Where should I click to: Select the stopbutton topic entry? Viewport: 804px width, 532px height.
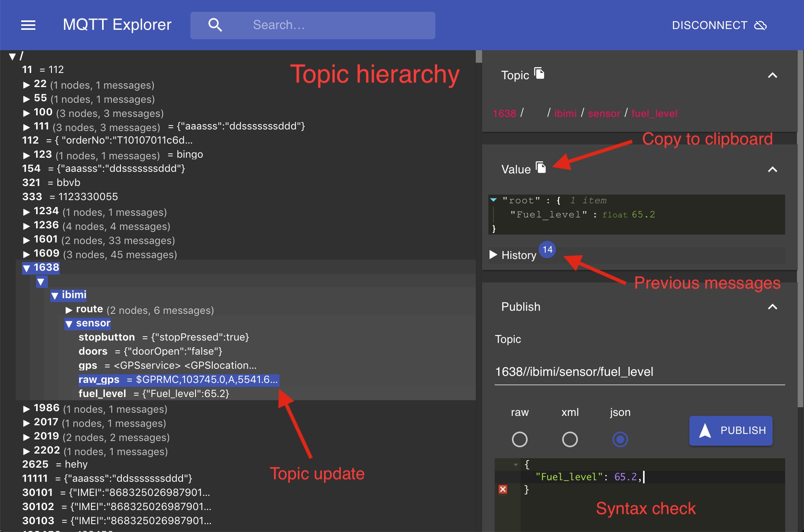click(106, 337)
